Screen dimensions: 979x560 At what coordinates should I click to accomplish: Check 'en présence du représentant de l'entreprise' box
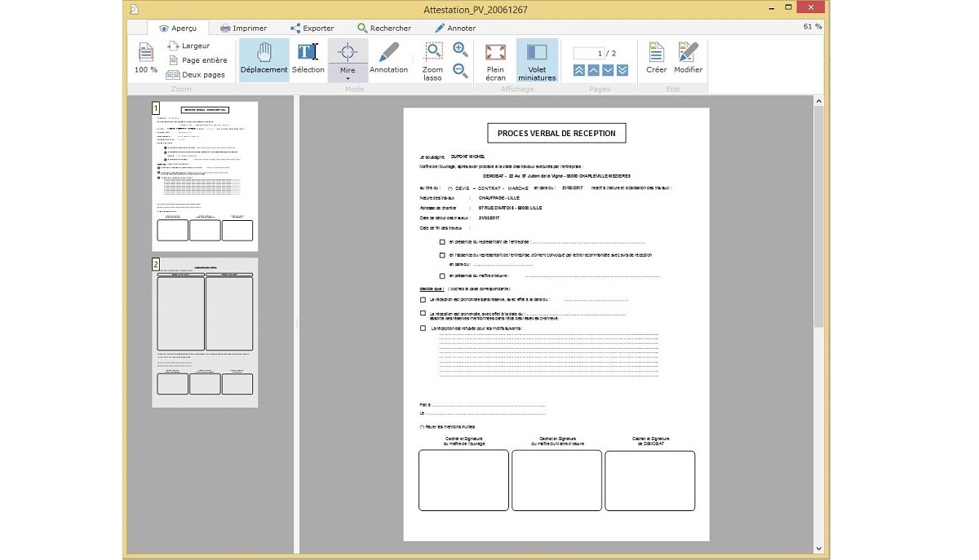[442, 242]
